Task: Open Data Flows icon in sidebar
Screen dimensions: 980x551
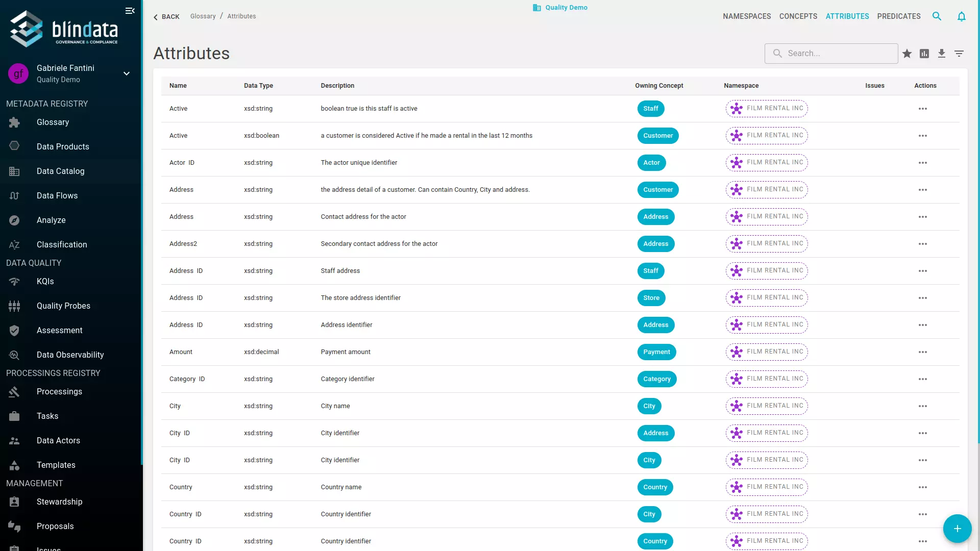Action: [14, 196]
